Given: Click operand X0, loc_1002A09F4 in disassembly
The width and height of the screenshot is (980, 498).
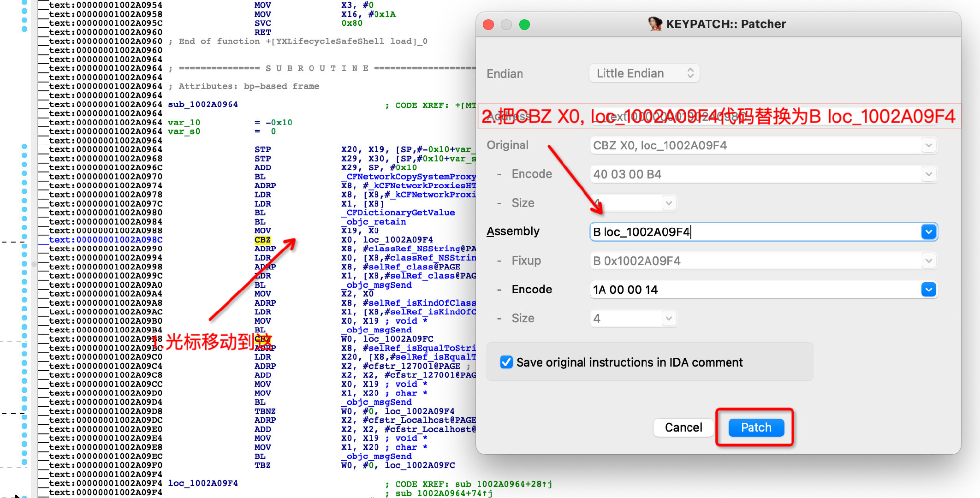Looking at the screenshot, I should [387, 240].
